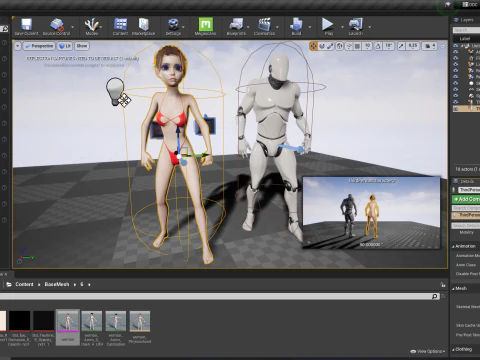Viewport: 480px width, 360px height.
Task: Open the Settings toolbar icon
Action: (x=173, y=27)
